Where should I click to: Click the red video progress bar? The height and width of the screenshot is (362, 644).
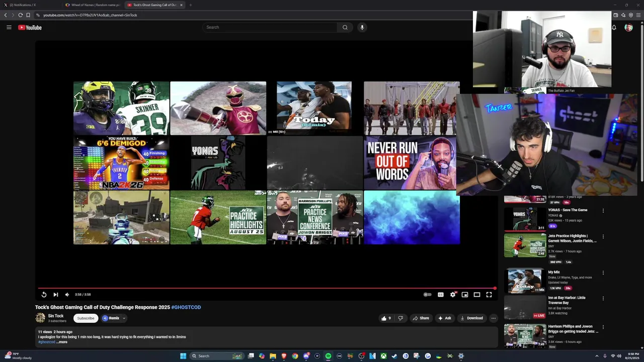coord(267,289)
